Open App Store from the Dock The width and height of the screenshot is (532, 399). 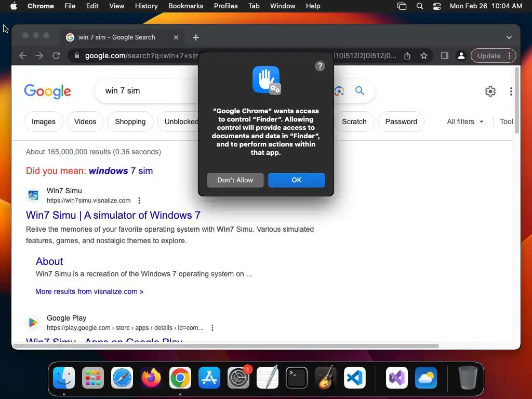click(209, 378)
